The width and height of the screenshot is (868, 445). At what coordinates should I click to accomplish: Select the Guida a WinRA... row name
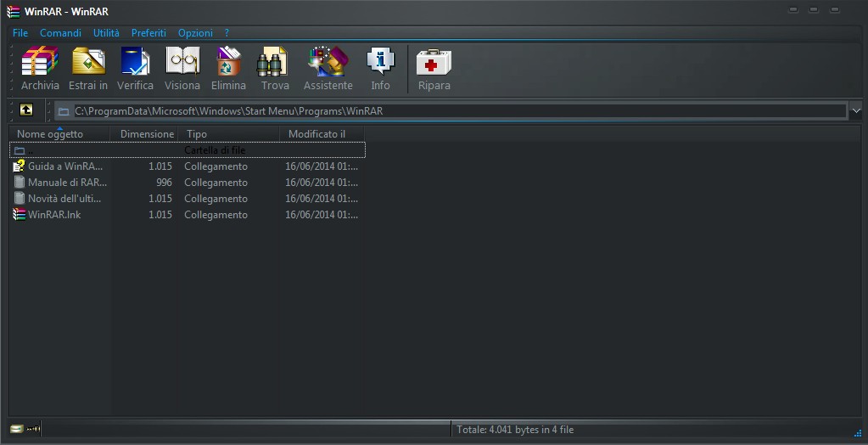point(65,166)
